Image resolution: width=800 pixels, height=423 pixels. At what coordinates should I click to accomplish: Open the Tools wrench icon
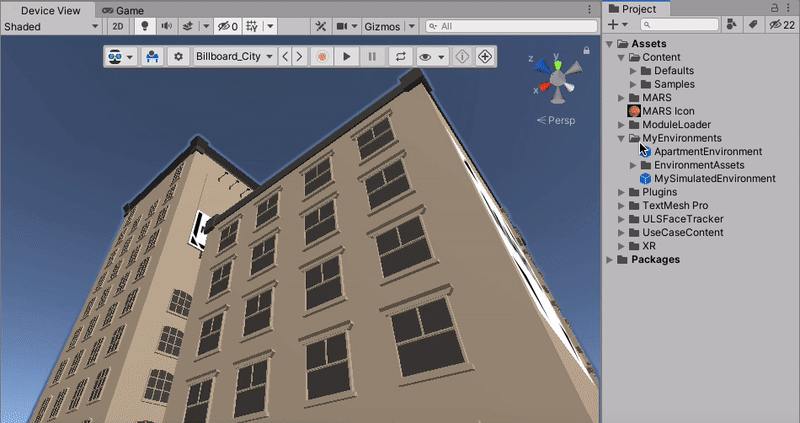[321, 26]
